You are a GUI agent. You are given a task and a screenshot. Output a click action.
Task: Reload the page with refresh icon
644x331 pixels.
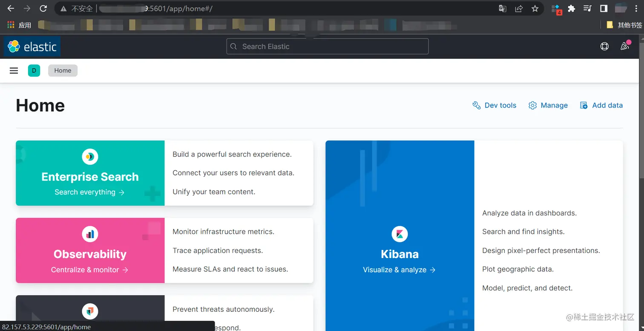click(43, 9)
